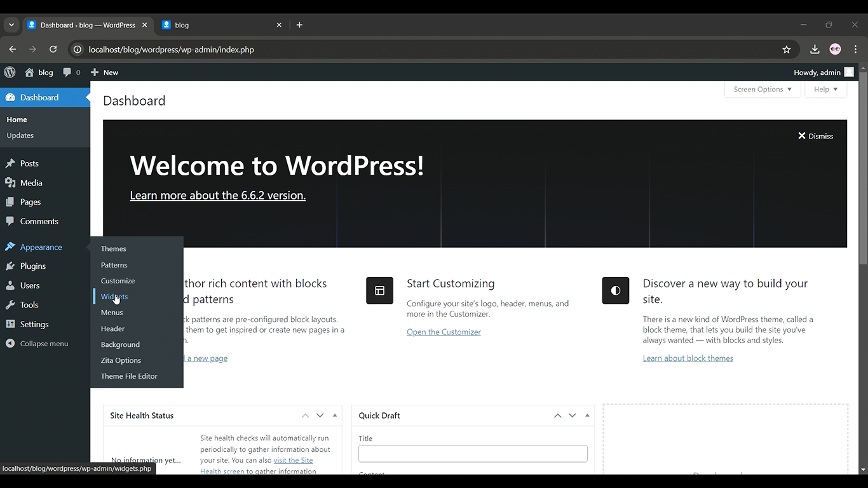Click the Comments icon in sidebar
Screen dimensions: 868x488
(10, 221)
